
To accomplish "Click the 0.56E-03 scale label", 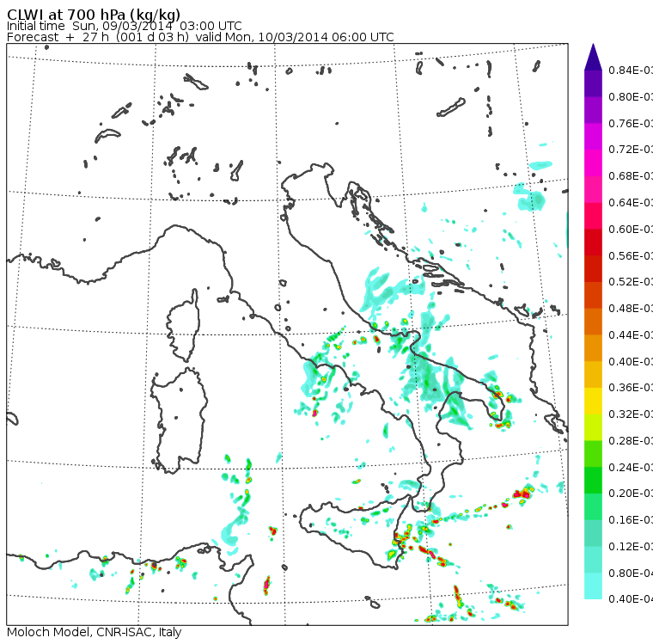I will [631, 255].
